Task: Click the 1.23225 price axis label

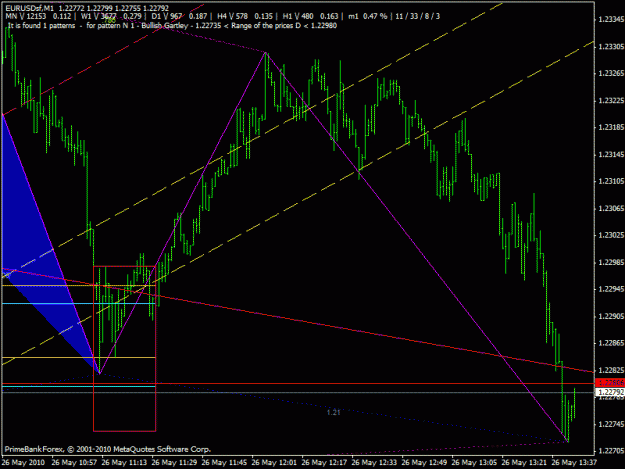Action: (x=611, y=100)
